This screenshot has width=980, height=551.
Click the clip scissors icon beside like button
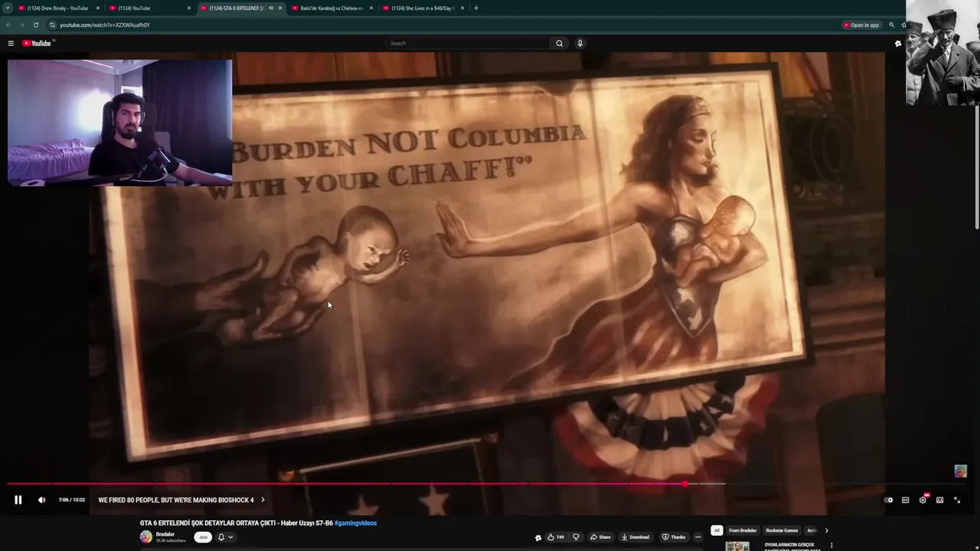point(538,537)
